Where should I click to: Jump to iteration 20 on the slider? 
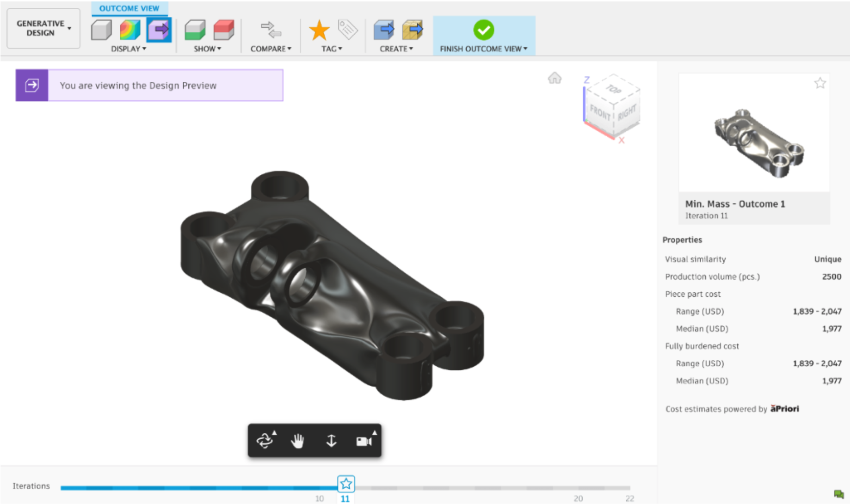tap(578, 498)
